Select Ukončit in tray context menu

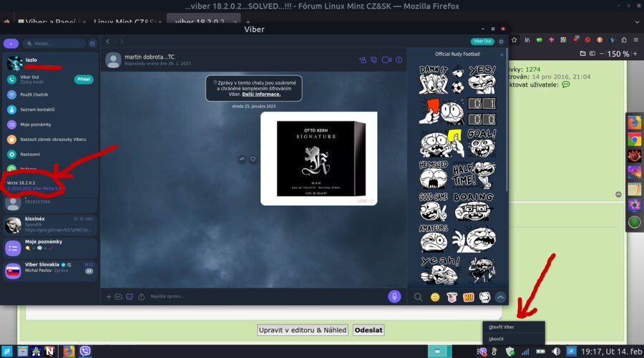497,339
